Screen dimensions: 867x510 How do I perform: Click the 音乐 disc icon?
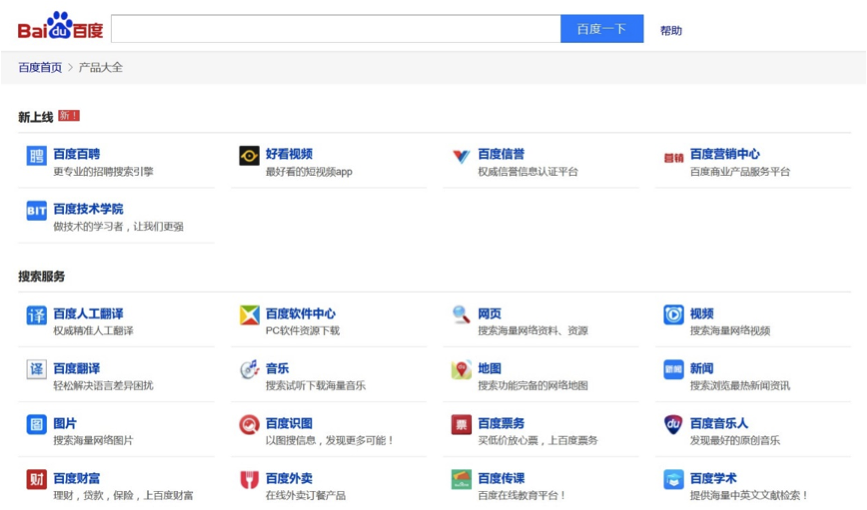[x=249, y=369]
